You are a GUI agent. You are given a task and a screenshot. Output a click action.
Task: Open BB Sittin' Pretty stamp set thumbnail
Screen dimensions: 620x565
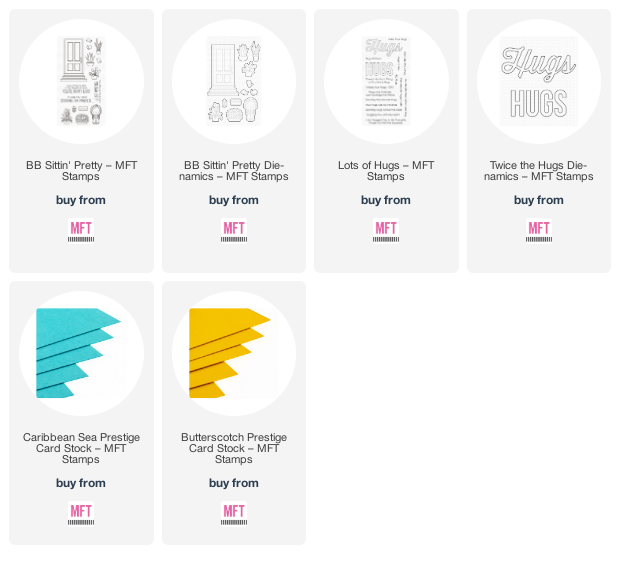pyautogui.click(x=81, y=81)
